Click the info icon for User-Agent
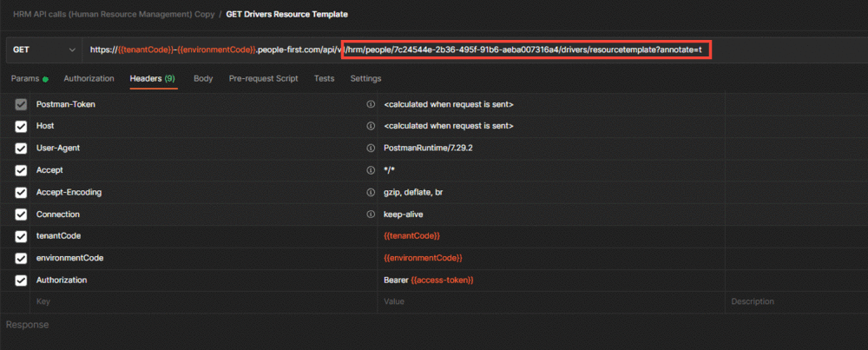 click(x=371, y=149)
